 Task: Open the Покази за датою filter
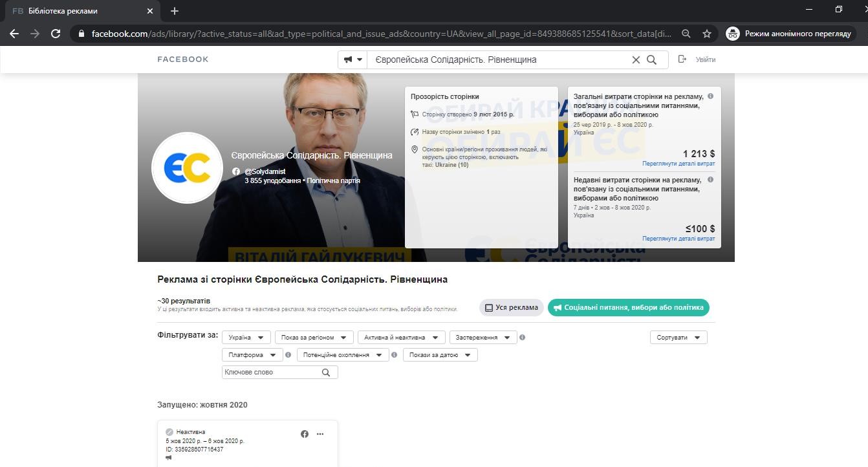click(440, 355)
